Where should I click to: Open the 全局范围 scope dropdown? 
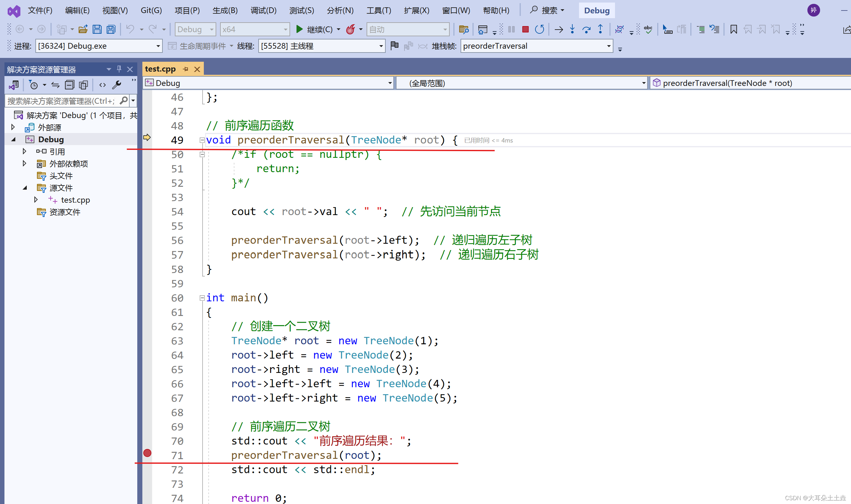tap(521, 83)
